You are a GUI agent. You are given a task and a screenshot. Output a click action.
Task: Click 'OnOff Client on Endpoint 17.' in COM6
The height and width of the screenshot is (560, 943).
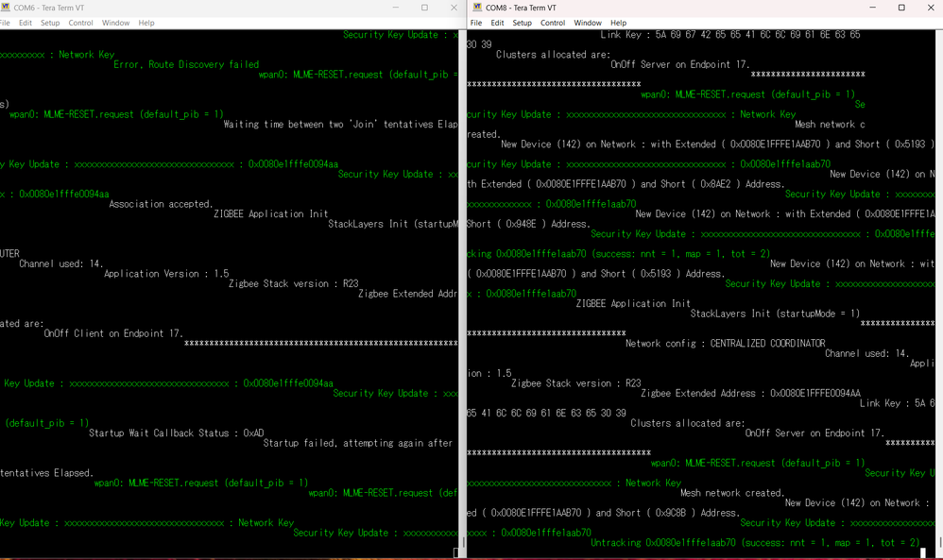pyautogui.click(x=113, y=332)
